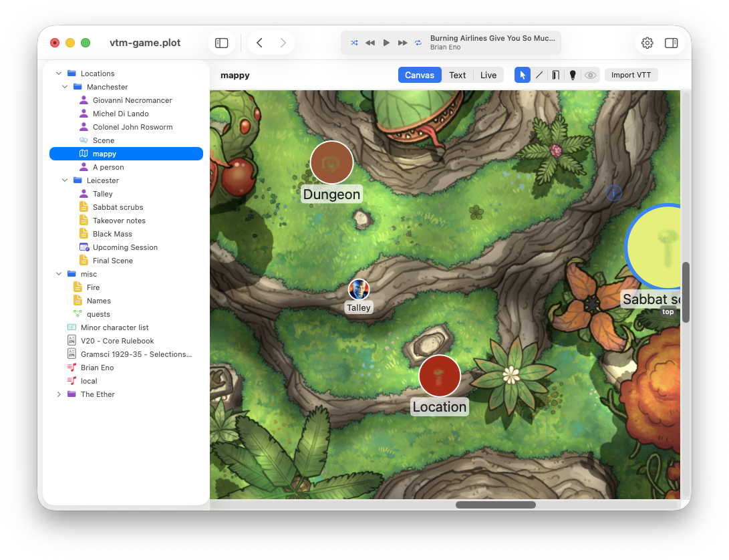Click the Burning Airlines track title
The image size is (729, 560).
click(492, 38)
